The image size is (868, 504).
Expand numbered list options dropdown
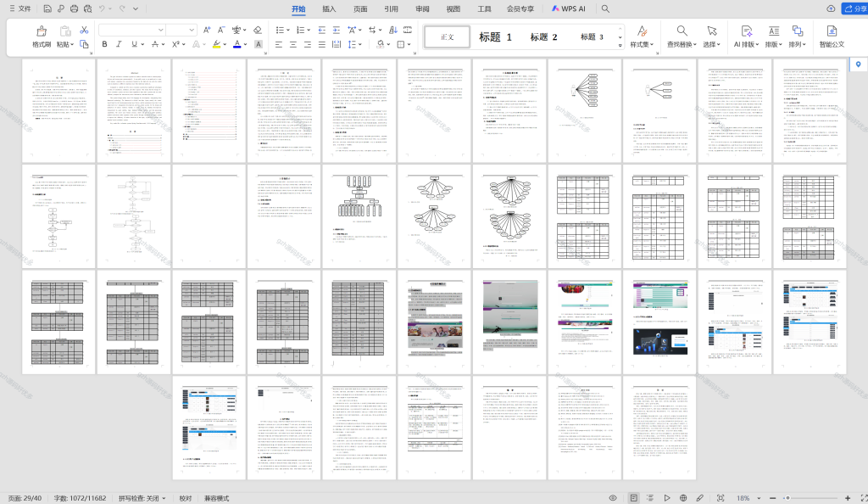(x=309, y=30)
